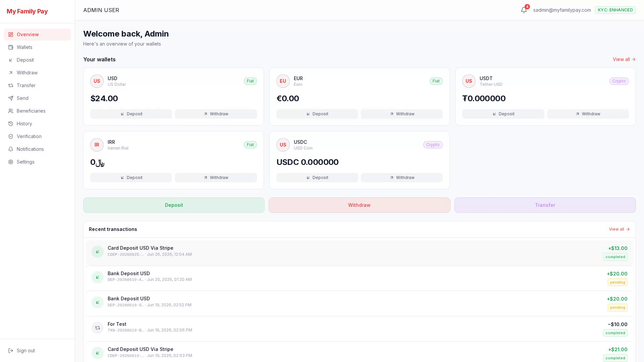Click the large red Withdraw button

coord(359,205)
